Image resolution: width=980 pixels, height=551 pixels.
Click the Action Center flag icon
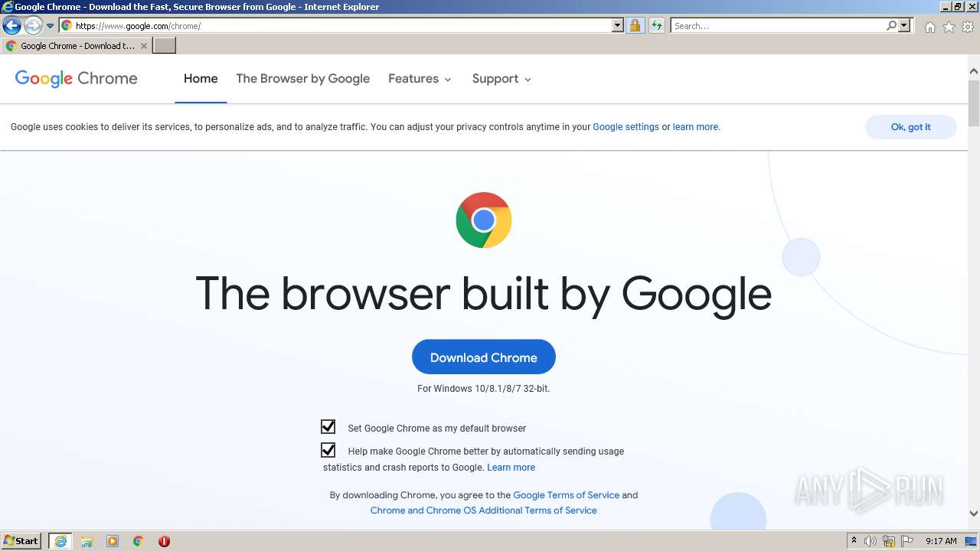(x=907, y=541)
